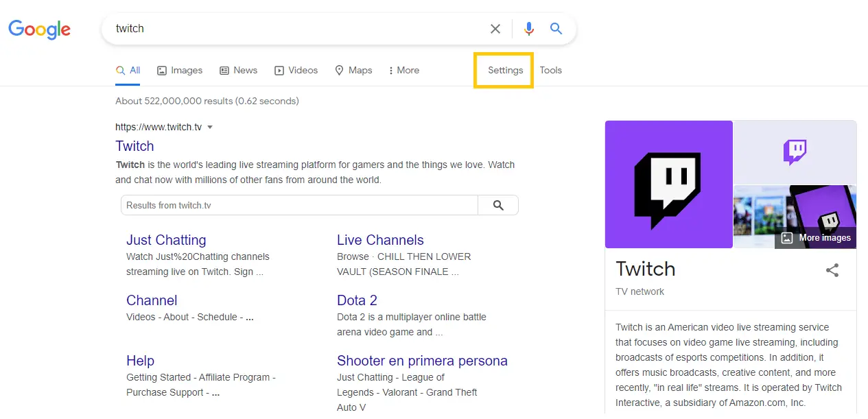The width and height of the screenshot is (868, 419).
Task: Open the Settings menu
Action: (505, 70)
